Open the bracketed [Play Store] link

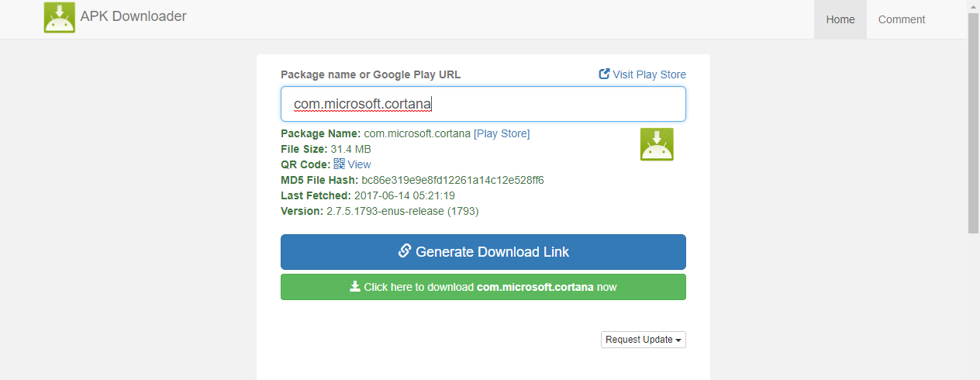pyautogui.click(x=502, y=133)
